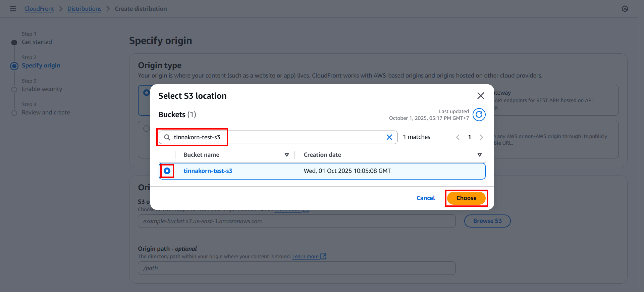Click the refresh buckets icon
Image resolution: width=644 pixels, height=292 pixels.
click(x=479, y=115)
